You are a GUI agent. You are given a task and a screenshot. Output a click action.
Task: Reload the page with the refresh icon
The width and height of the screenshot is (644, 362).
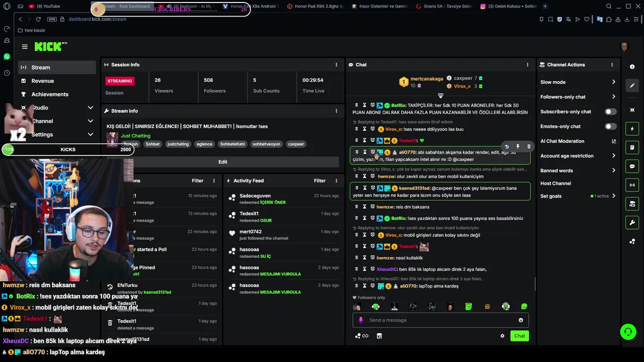pos(38,19)
